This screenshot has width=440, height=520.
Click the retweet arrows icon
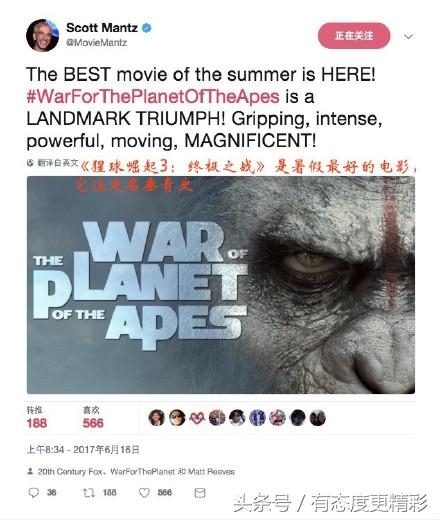(88, 493)
